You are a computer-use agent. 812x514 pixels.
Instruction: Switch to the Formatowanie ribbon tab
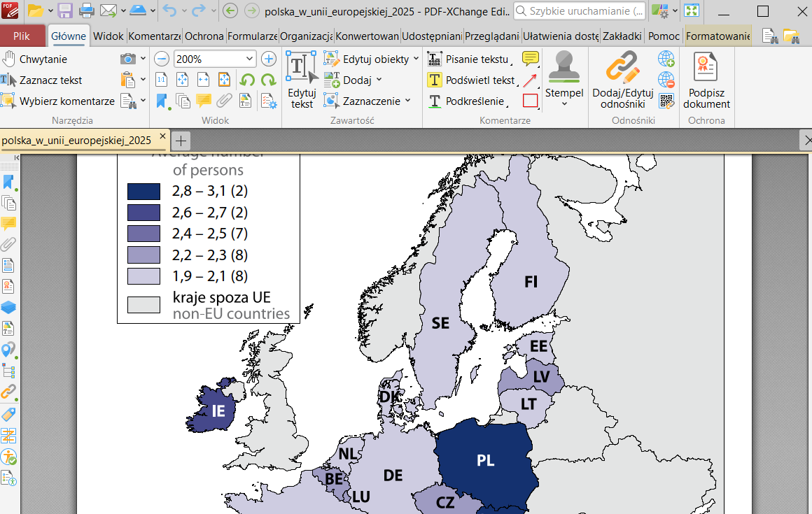point(717,36)
